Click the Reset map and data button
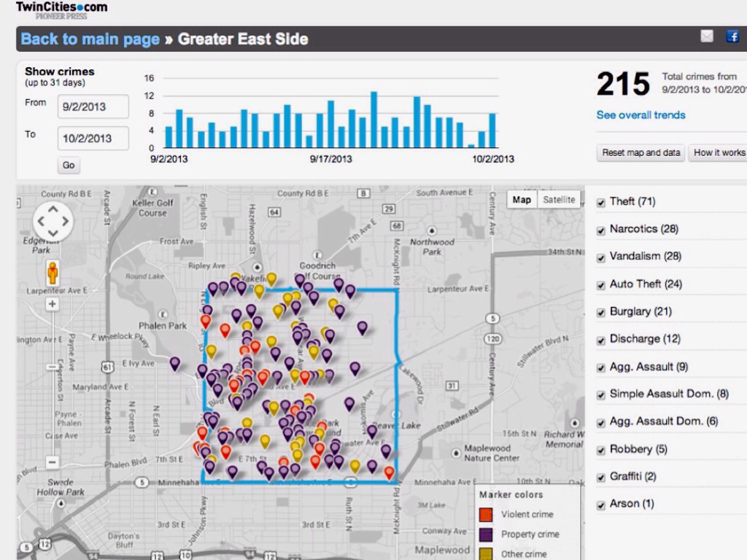Viewport: 747px width, 560px height. point(640,153)
